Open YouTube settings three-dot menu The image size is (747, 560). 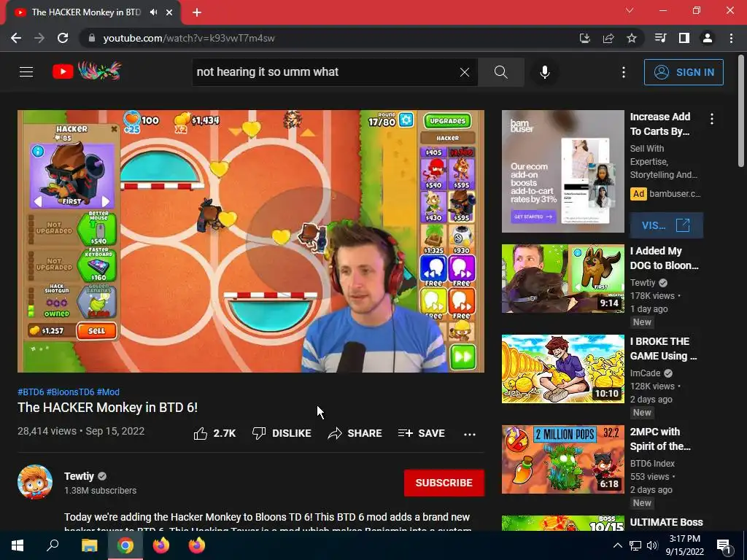[x=623, y=72]
